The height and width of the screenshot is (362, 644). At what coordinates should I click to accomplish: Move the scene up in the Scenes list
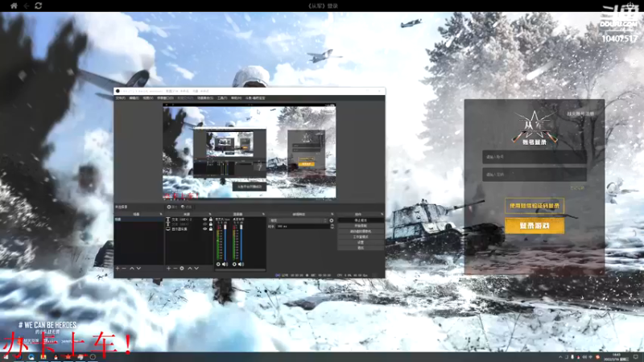coord(132,269)
